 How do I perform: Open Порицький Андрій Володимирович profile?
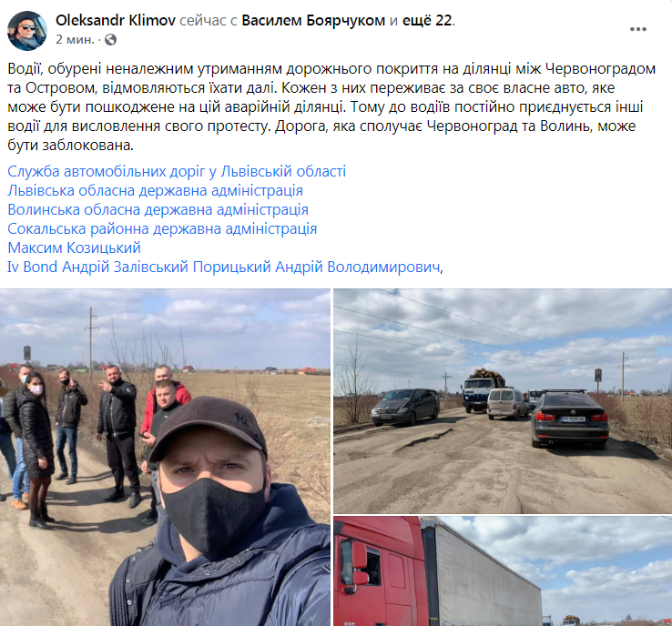coord(317,268)
